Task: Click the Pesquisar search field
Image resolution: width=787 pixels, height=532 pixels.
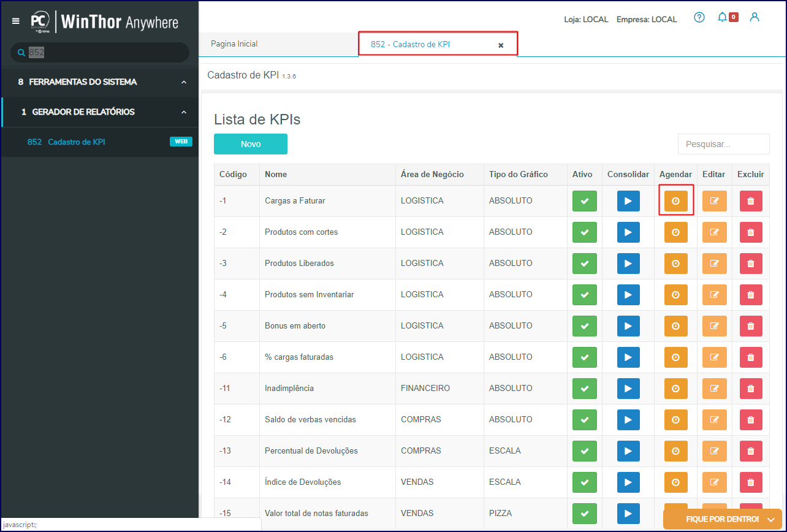Action: [x=723, y=144]
